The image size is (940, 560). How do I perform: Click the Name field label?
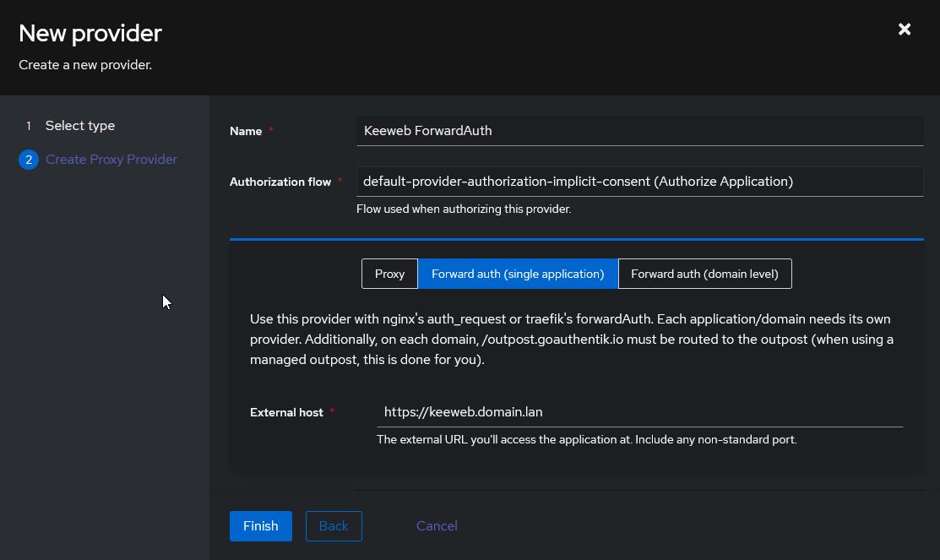pos(246,131)
